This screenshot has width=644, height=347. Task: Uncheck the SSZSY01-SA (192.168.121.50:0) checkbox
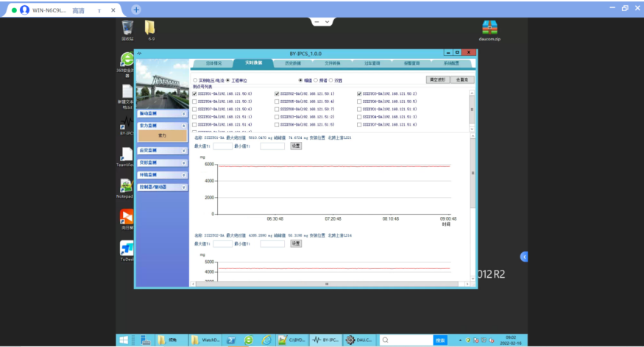click(x=194, y=94)
